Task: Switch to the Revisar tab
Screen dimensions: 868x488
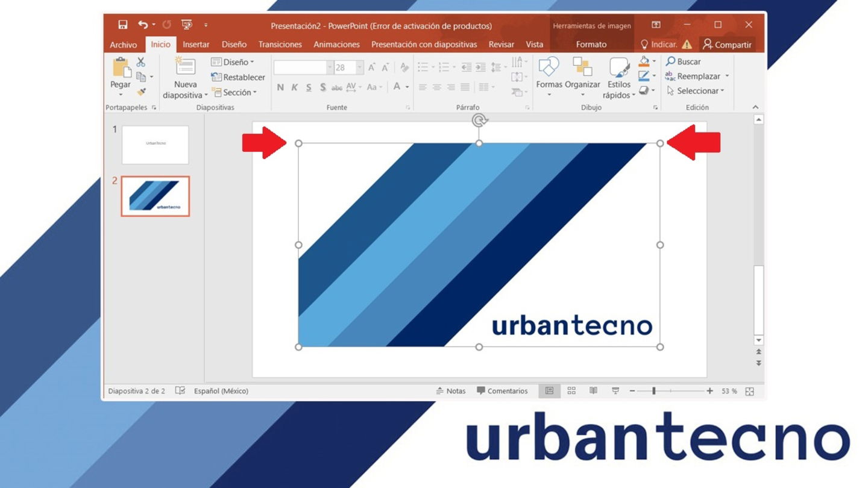Action: click(x=502, y=45)
